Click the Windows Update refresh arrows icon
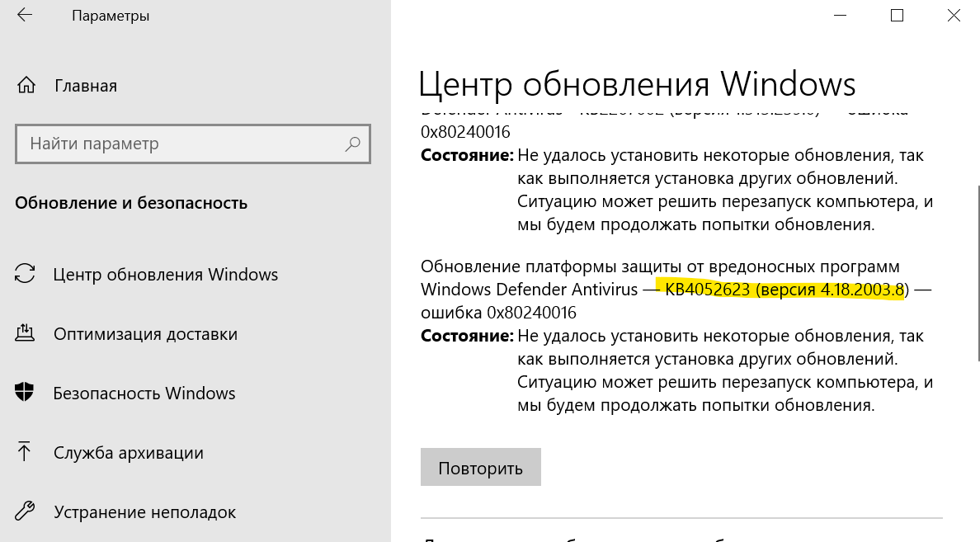 coord(25,274)
